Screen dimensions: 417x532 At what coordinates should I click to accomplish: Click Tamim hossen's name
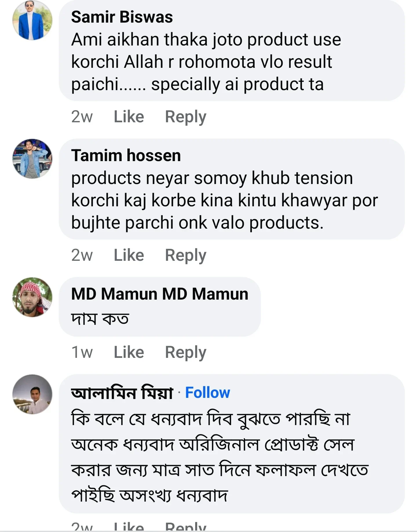tap(126, 155)
